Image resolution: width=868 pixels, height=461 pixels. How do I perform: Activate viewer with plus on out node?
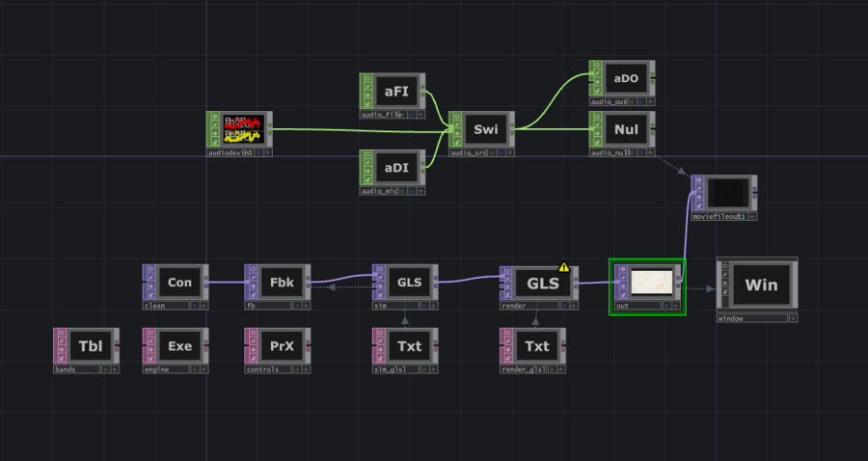click(x=676, y=306)
